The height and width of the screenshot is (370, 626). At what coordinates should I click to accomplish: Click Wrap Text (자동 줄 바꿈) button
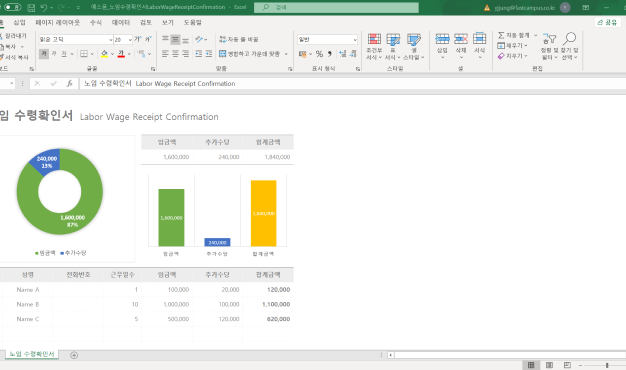point(239,39)
